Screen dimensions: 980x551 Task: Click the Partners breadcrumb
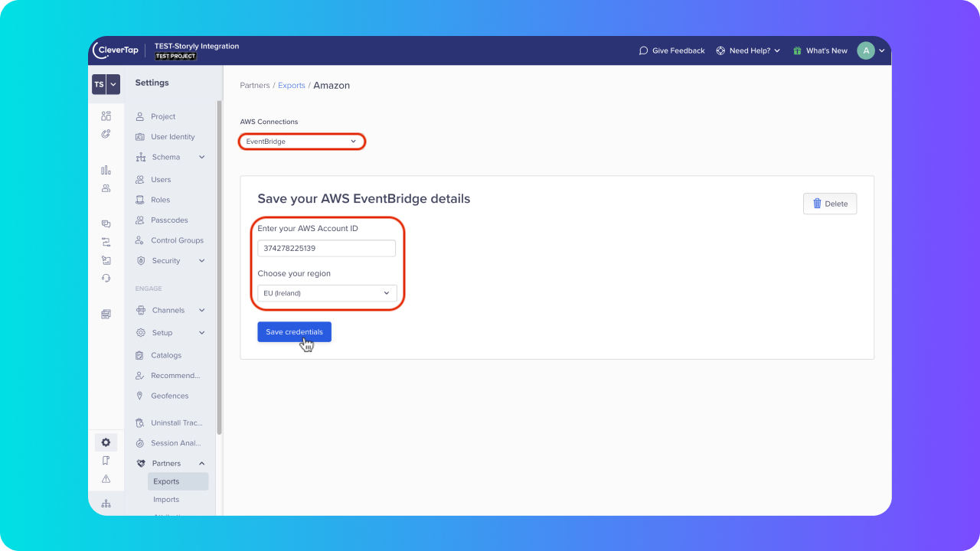255,86
